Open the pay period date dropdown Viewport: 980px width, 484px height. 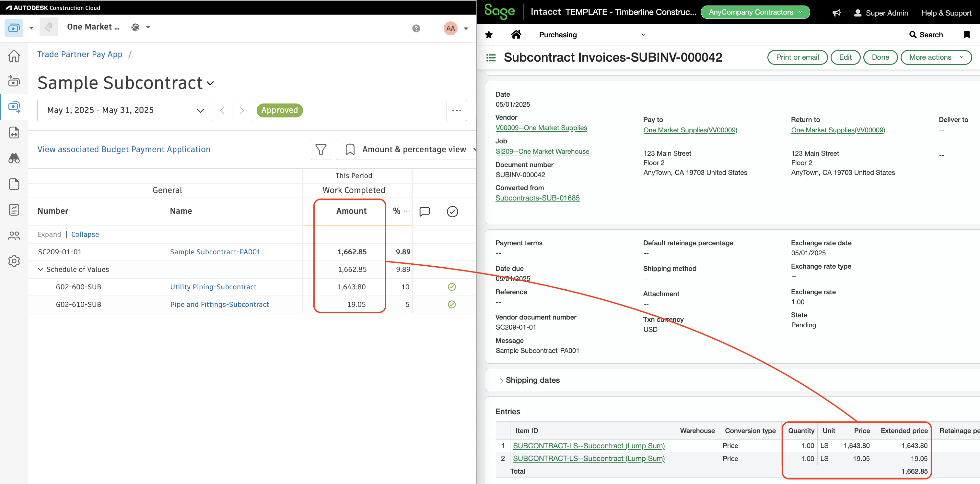point(124,110)
